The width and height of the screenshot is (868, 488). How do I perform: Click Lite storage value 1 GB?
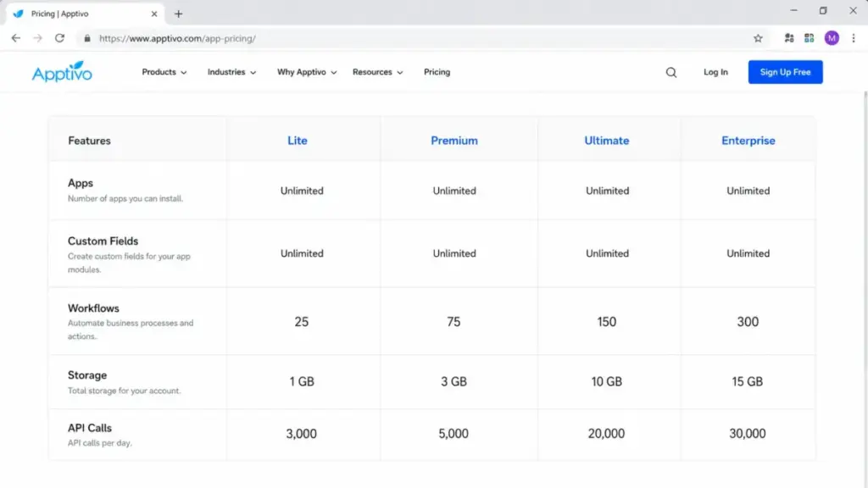coord(302,381)
